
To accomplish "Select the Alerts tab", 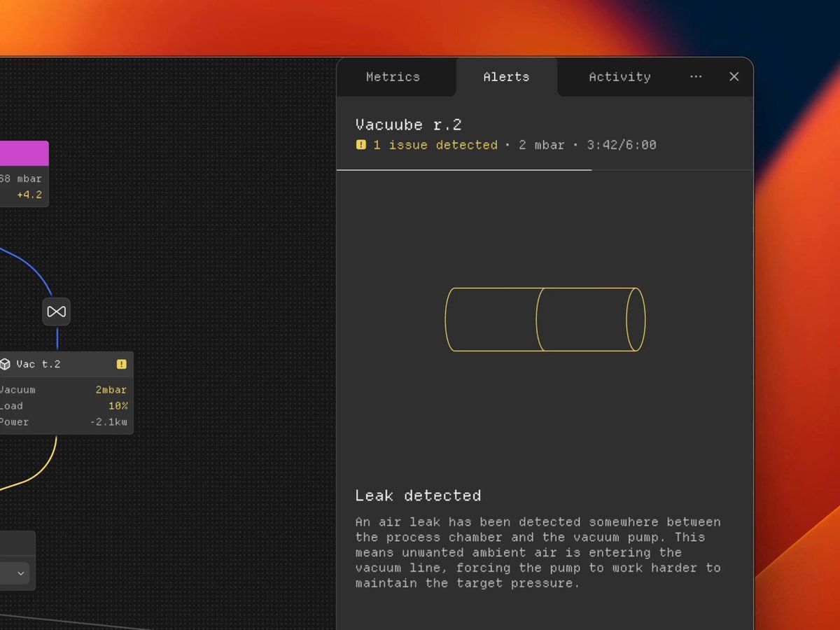I will [x=506, y=77].
